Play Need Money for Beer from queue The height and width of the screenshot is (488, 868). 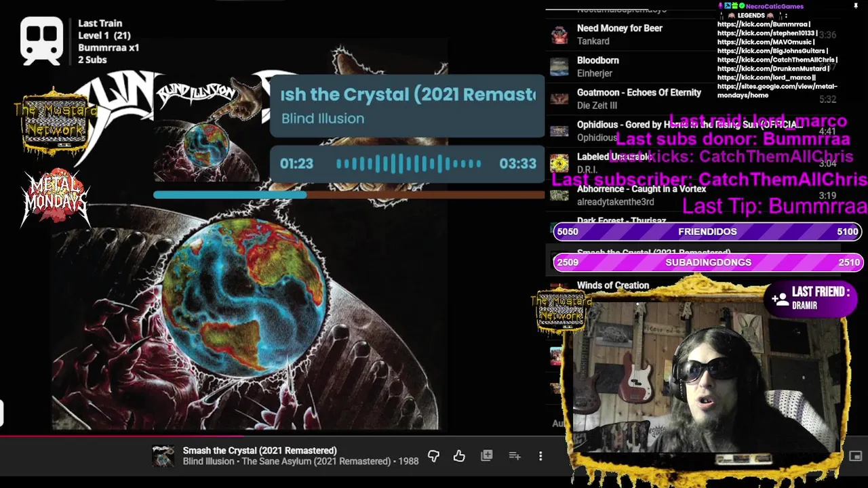click(619, 28)
